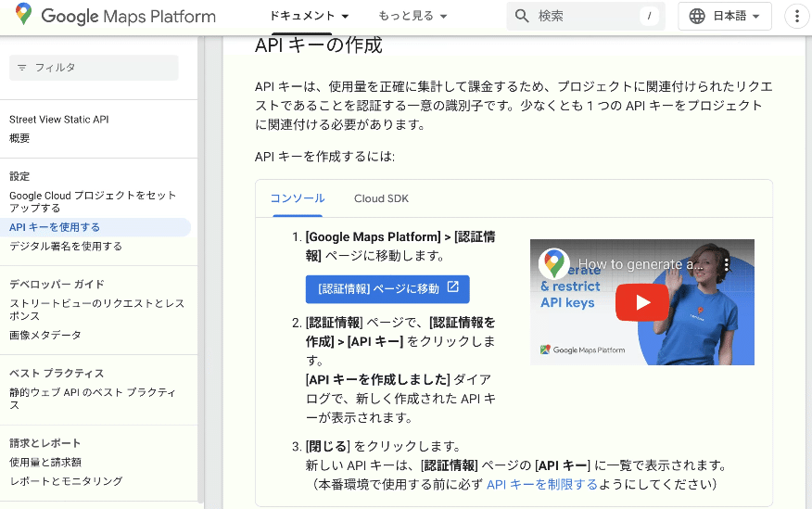The height and width of the screenshot is (509, 812).
Task: Click the 認証情報 ページに移動 button
Action: [x=387, y=288]
